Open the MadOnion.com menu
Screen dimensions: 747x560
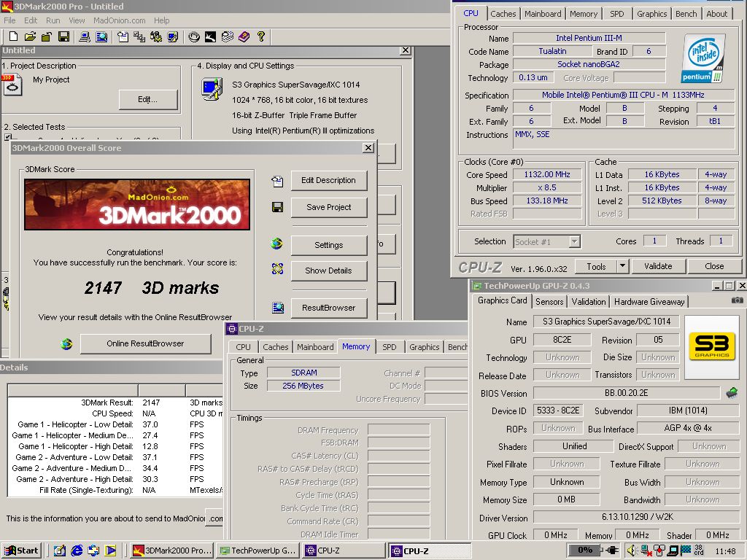pyautogui.click(x=119, y=20)
